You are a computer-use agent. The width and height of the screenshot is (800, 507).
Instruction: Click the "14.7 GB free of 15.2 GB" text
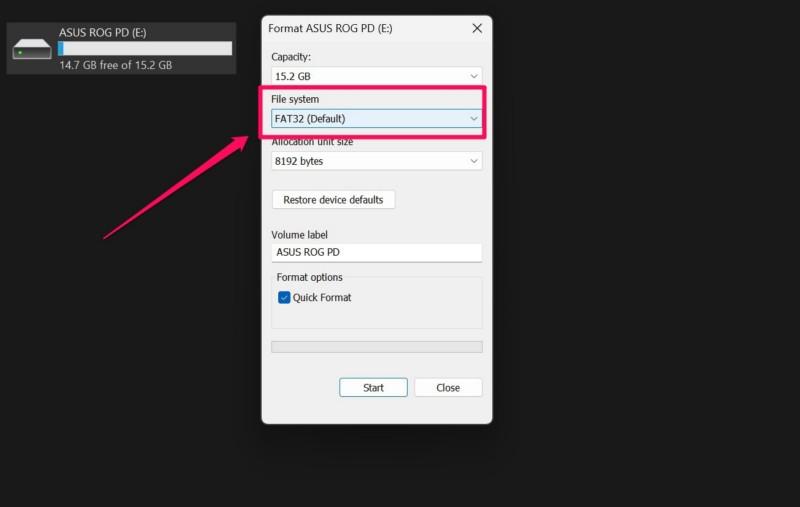[x=115, y=65]
